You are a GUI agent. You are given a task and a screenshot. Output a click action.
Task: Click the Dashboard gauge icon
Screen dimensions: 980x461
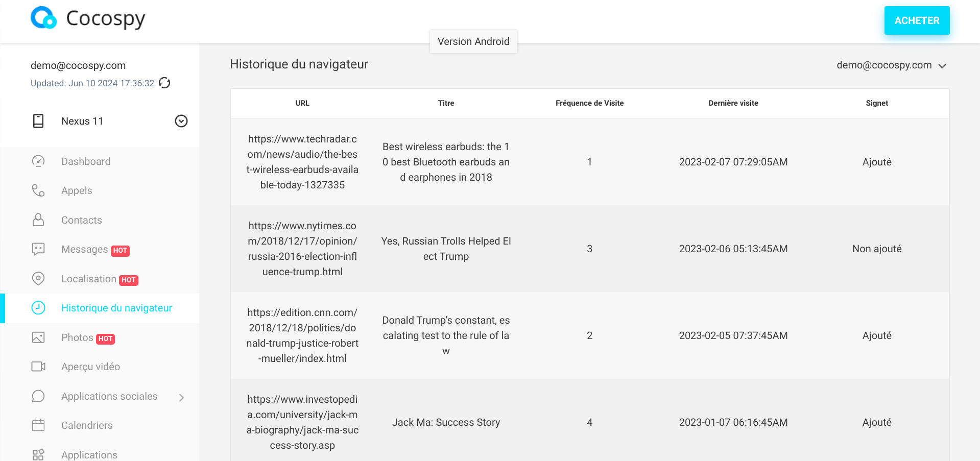(38, 161)
